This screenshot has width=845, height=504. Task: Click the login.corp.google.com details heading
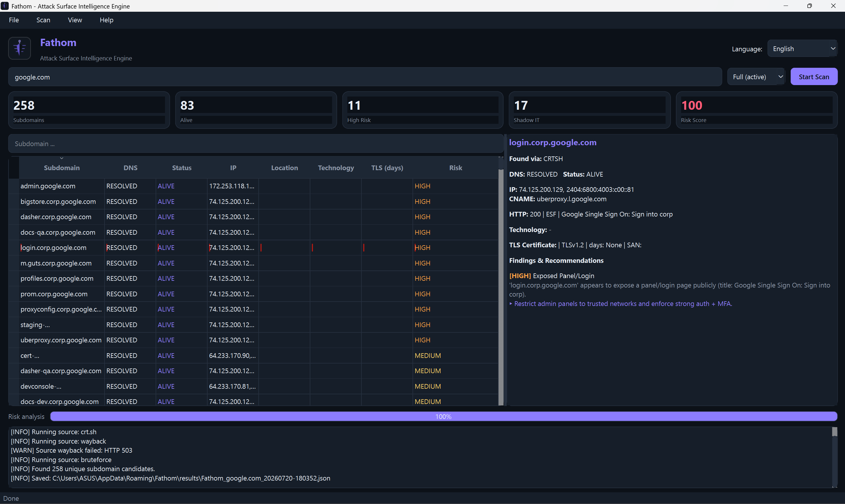(x=553, y=142)
